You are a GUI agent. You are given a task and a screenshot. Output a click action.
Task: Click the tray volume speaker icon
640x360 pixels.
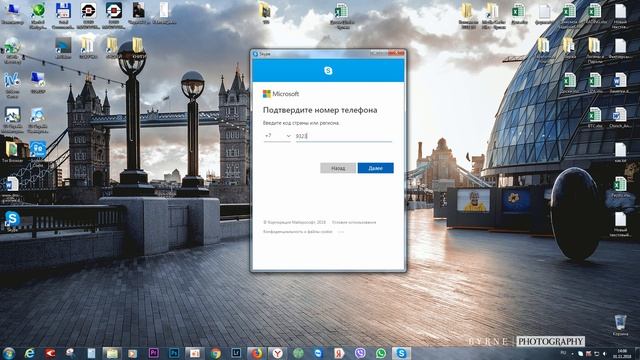605,354
